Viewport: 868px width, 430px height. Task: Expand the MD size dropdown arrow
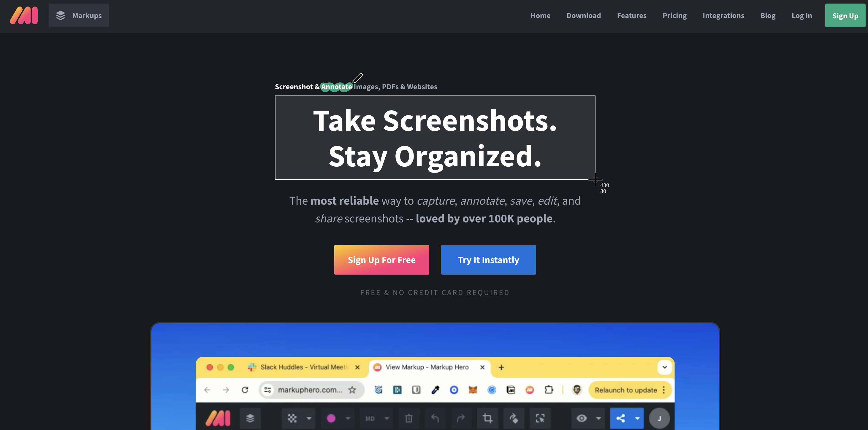point(387,418)
